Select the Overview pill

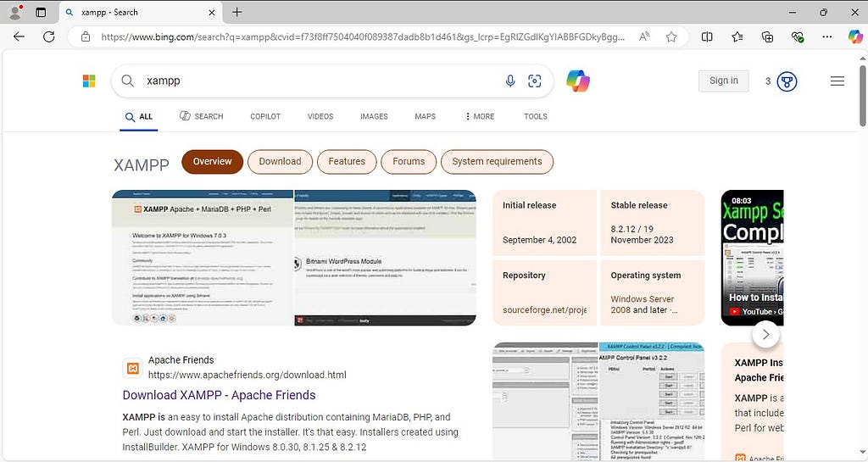click(x=213, y=162)
